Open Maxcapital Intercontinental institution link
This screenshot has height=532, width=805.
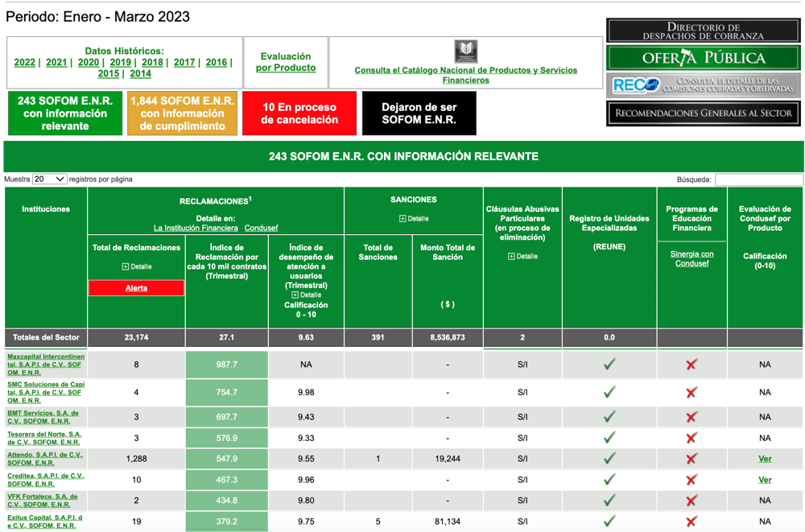pos(46,365)
